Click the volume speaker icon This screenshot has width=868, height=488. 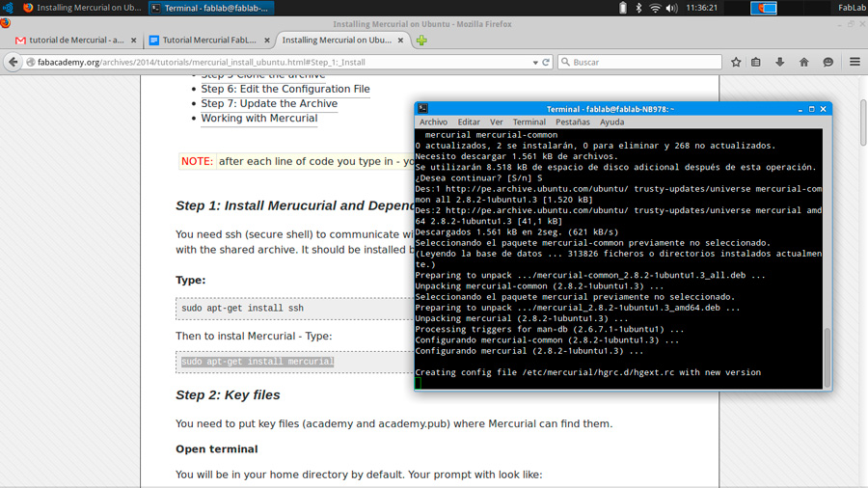coord(671,8)
